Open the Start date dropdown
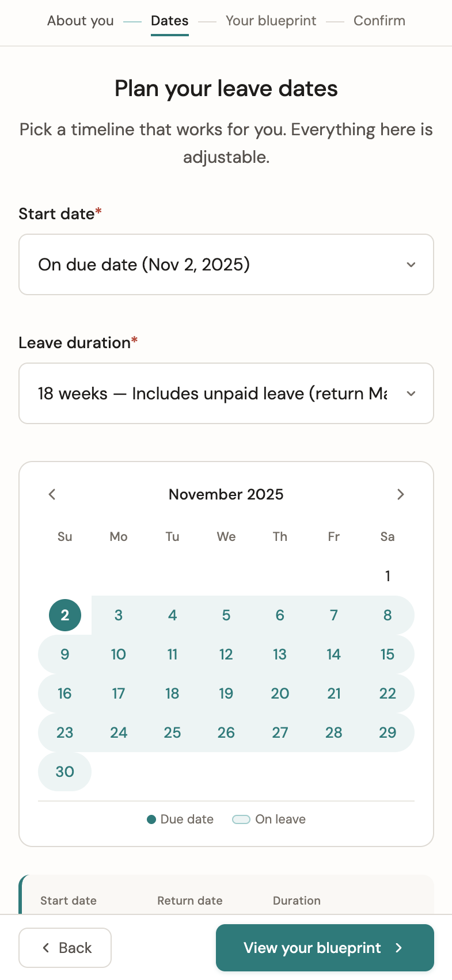 pos(226,264)
